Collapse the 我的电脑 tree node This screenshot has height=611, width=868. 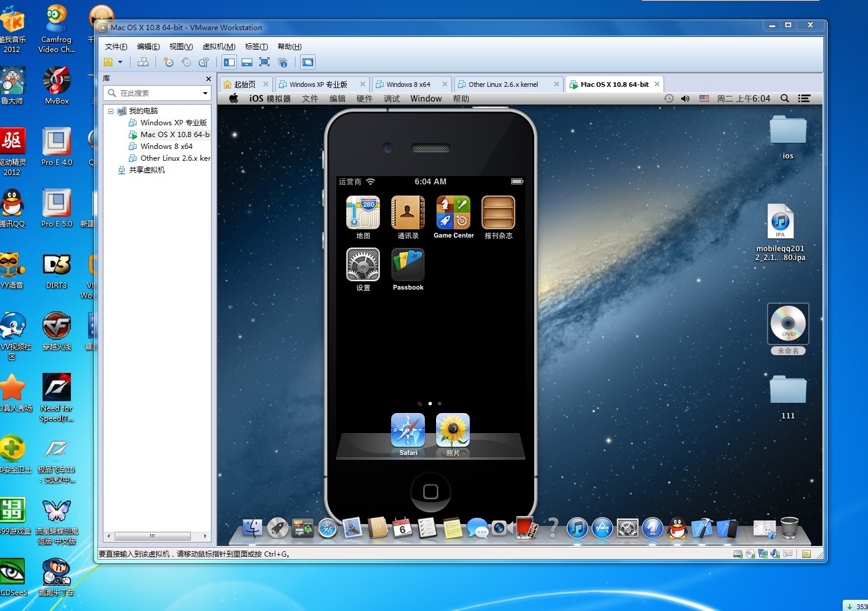click(x=110, y=111)
